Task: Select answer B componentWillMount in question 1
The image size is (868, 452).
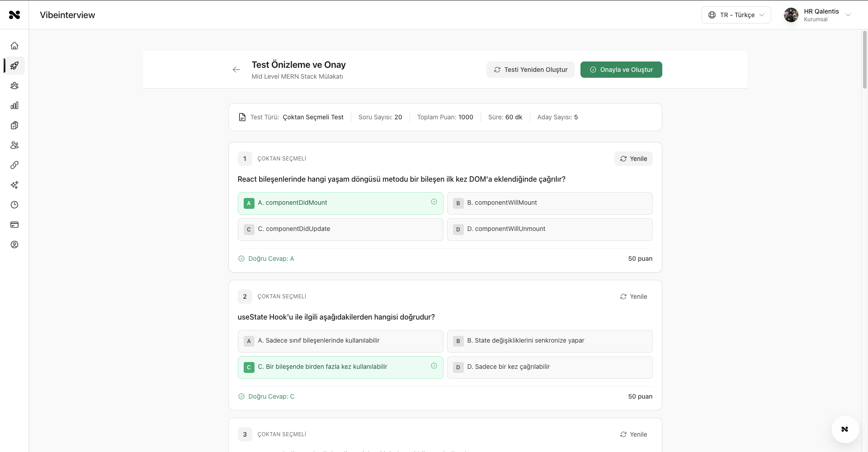Action: tap(549, 203)
